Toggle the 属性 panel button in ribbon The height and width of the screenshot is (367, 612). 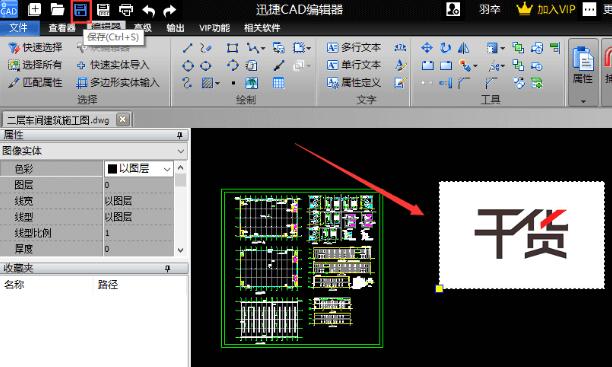point(583,66)
